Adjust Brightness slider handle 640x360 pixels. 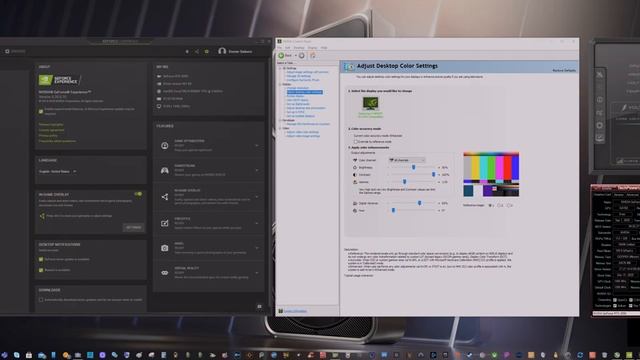click(x=413, y=167)
